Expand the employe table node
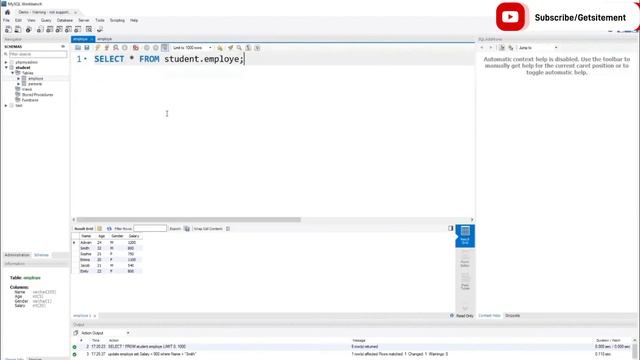Image resolution: width=640 pixels, height=360 pixels. [18, 78]
